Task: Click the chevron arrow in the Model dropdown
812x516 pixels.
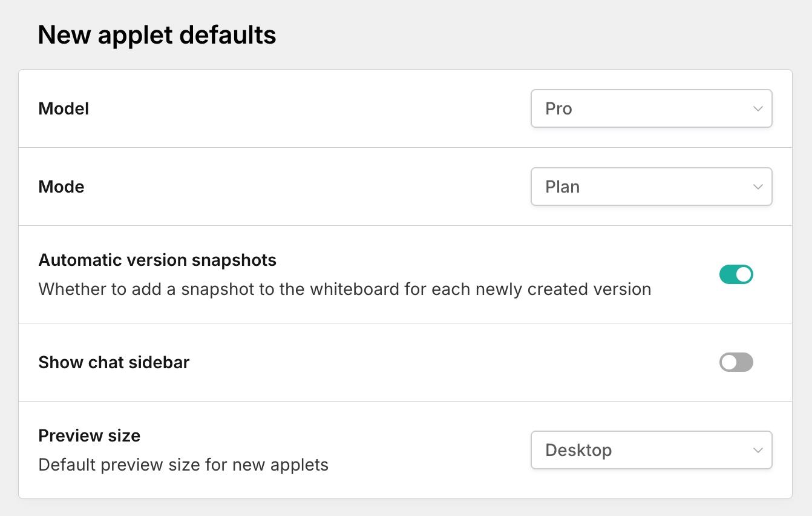Action: click(758, 109)
